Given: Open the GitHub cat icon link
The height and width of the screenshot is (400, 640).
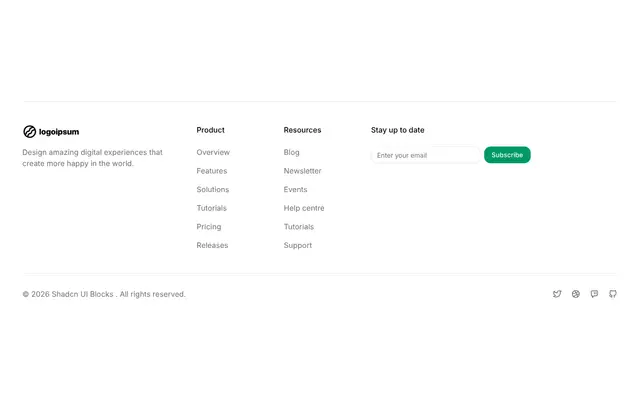Looking at the screenshot, I should coord(613,294).
